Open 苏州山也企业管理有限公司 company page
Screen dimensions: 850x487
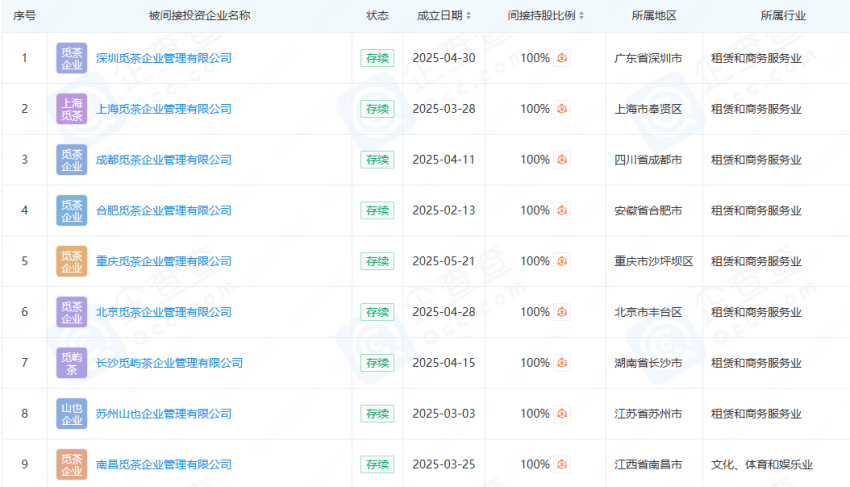pos(163,414)
